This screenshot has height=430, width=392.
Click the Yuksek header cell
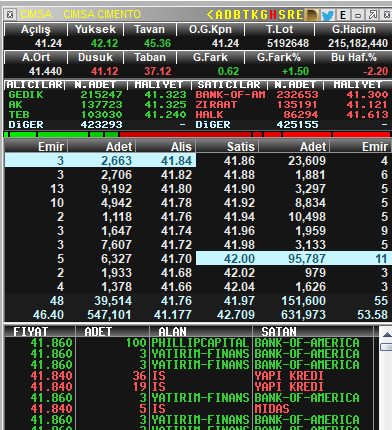95,29
